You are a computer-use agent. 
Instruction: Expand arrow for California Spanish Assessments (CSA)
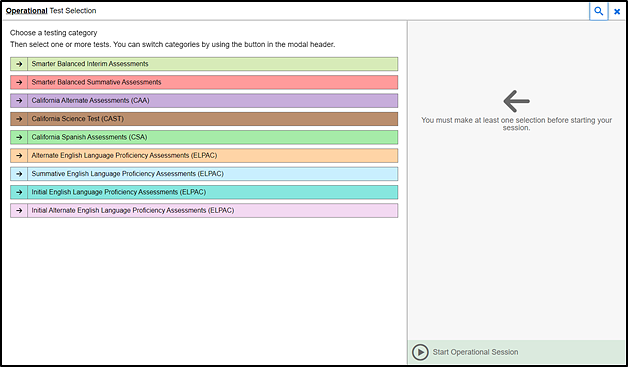point(19,137)
